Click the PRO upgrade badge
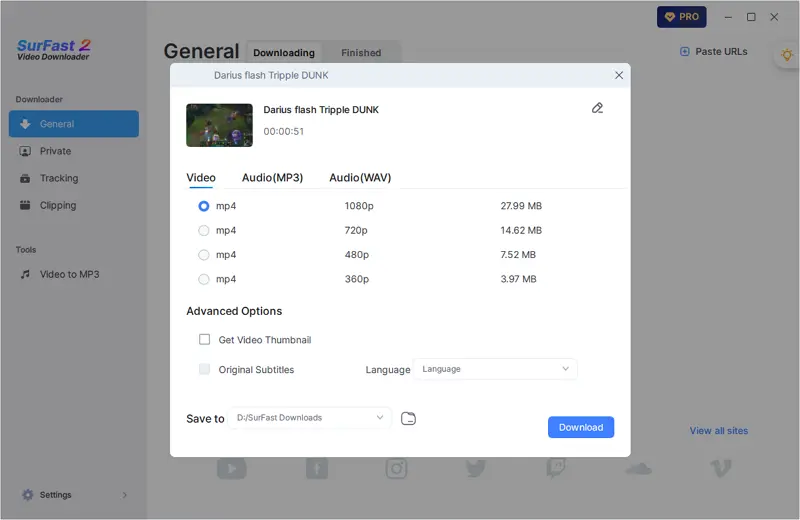 point(682,17)
